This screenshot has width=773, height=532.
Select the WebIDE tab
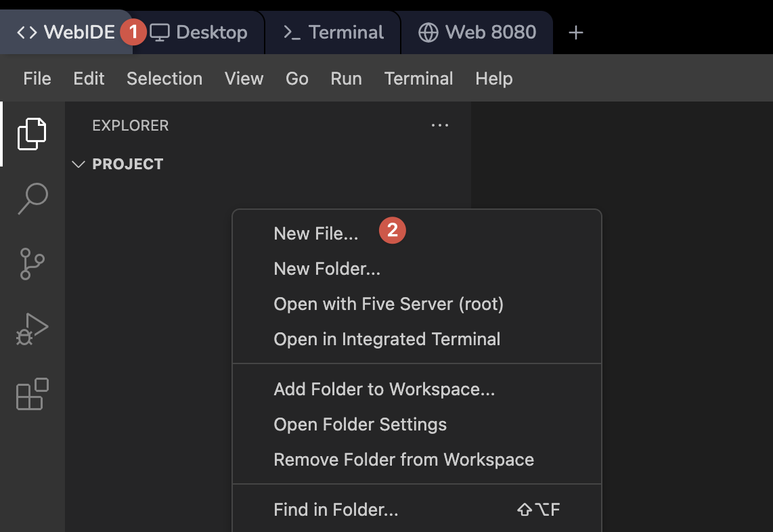click(x=66, y=32)
